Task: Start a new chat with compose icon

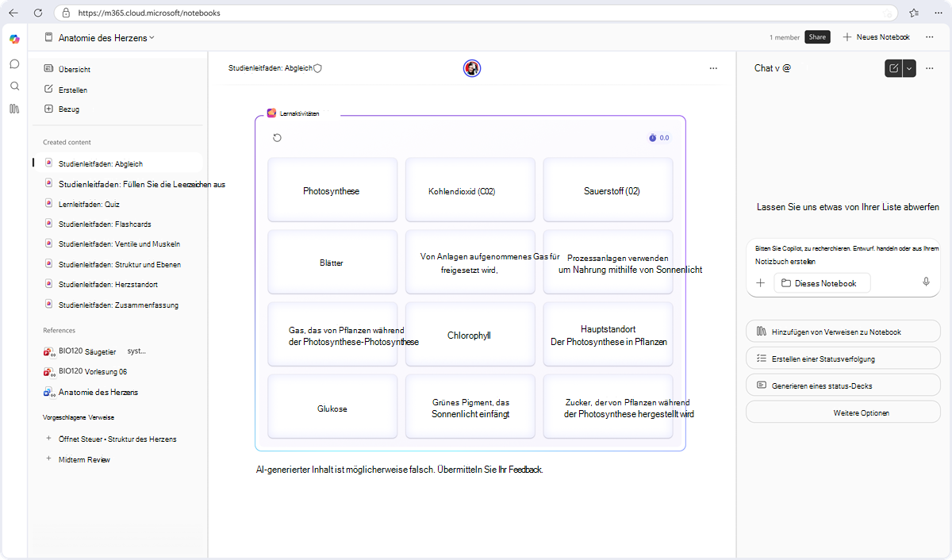Action: [893, 68]
